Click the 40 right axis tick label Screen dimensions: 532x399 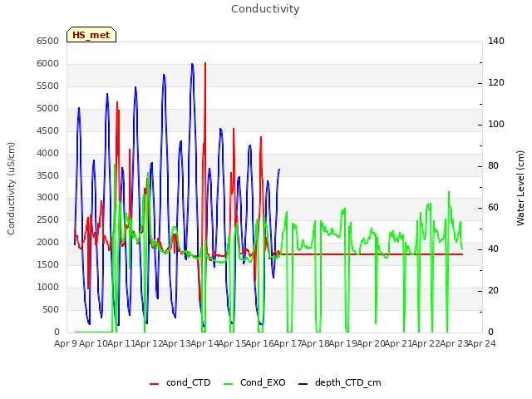click(x=493, y=249)
